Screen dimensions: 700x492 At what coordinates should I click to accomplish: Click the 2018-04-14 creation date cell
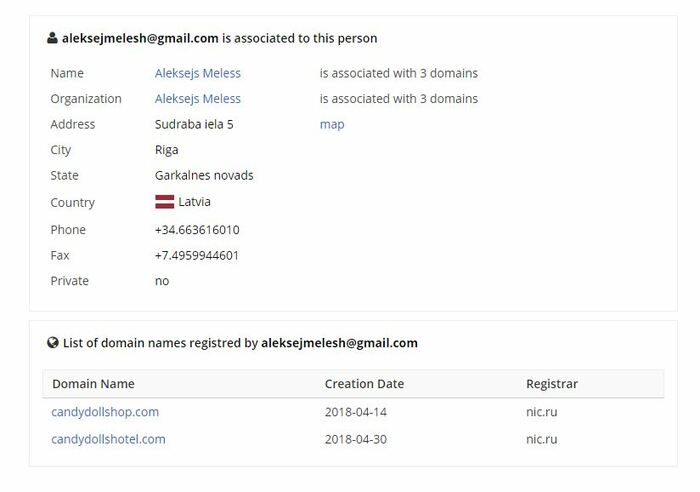coord(356,412)
